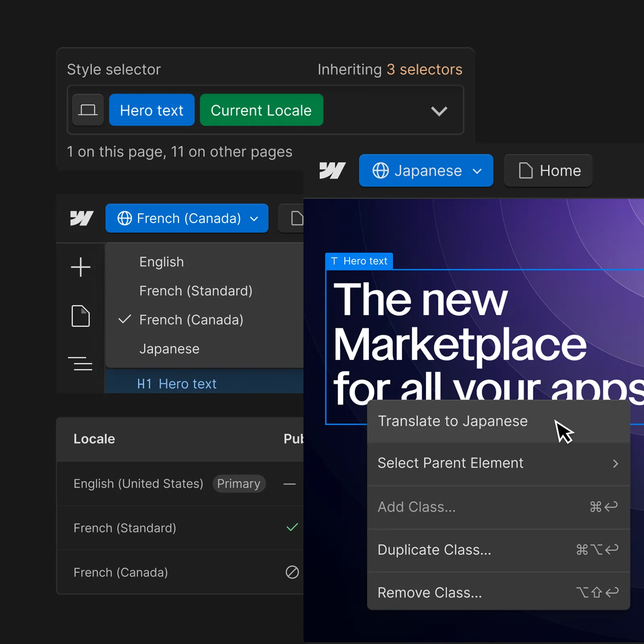Expand the Style selector chevron
This screenshot has height=644, width=644.
click(439, 111)
